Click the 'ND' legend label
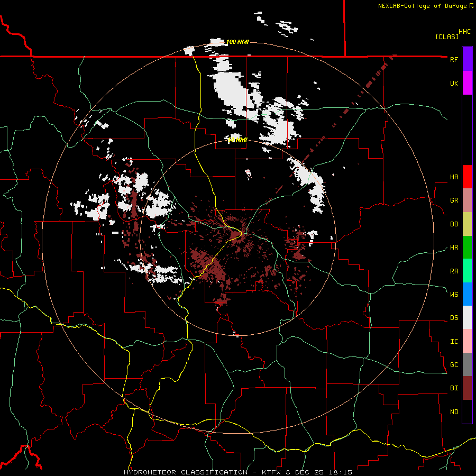Image resolution: width=476 pixels, height=476 pixels. pyautogui.click(x=454, y=412)
